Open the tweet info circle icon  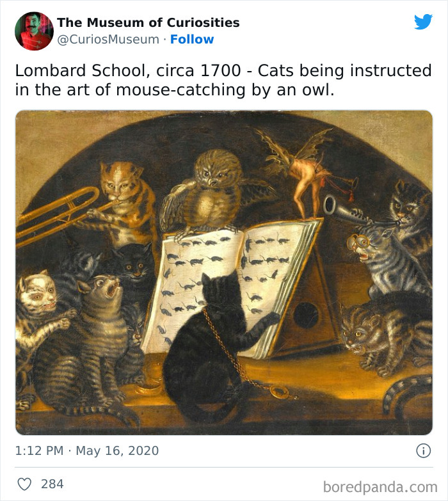[x=423, y=450]
